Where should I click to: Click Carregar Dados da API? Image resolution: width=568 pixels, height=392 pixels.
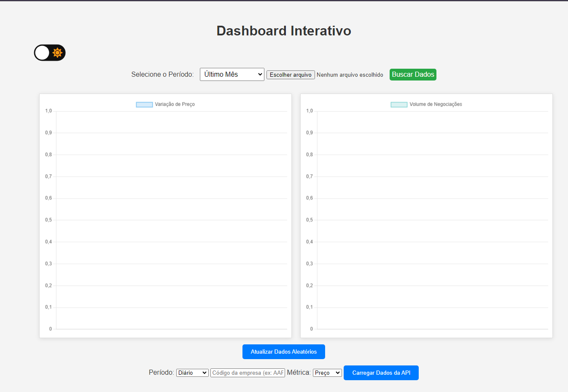point(381,373)
